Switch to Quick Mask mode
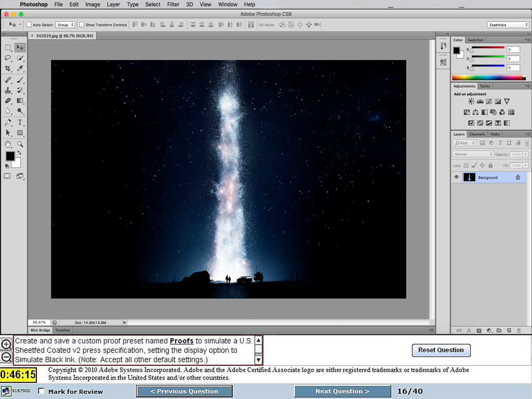Viewport: 532px width, 399px height. tap(7, 176)
